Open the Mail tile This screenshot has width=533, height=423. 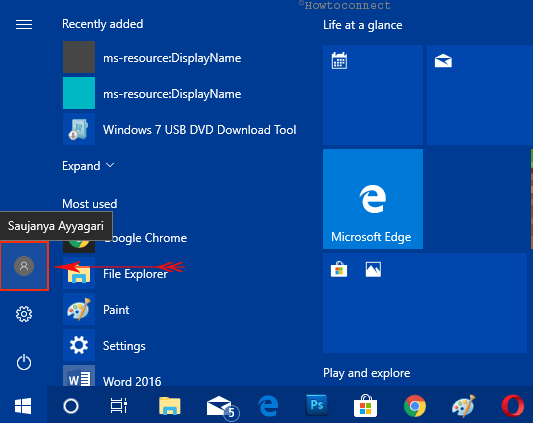480,95
